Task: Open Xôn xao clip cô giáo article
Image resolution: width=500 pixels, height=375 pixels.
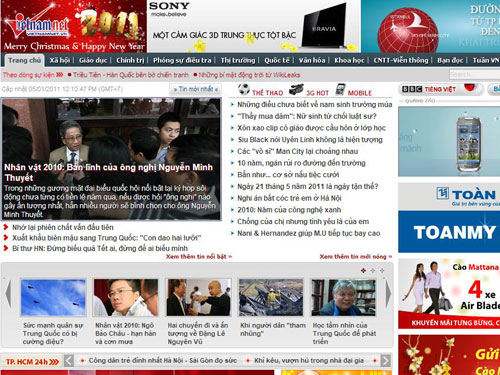Action: coord(311,128)
